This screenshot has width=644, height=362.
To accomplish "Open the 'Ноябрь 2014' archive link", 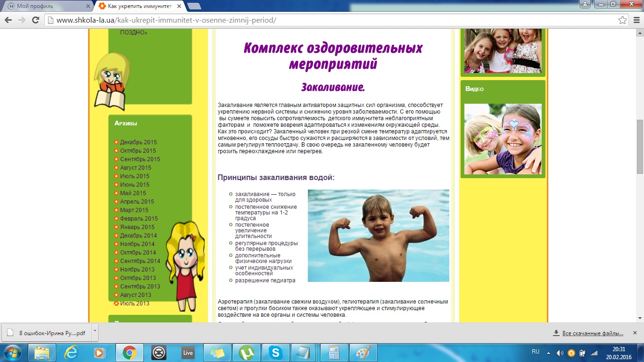I will [x=137, y=244].
